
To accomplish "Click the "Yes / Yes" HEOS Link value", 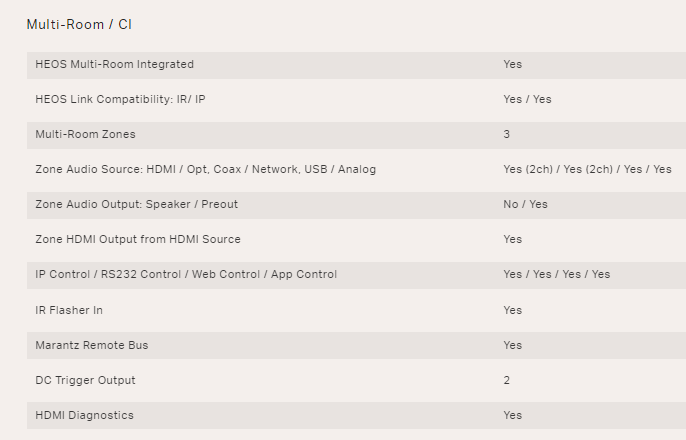I will pyautogui.click(x=527, y=99).
